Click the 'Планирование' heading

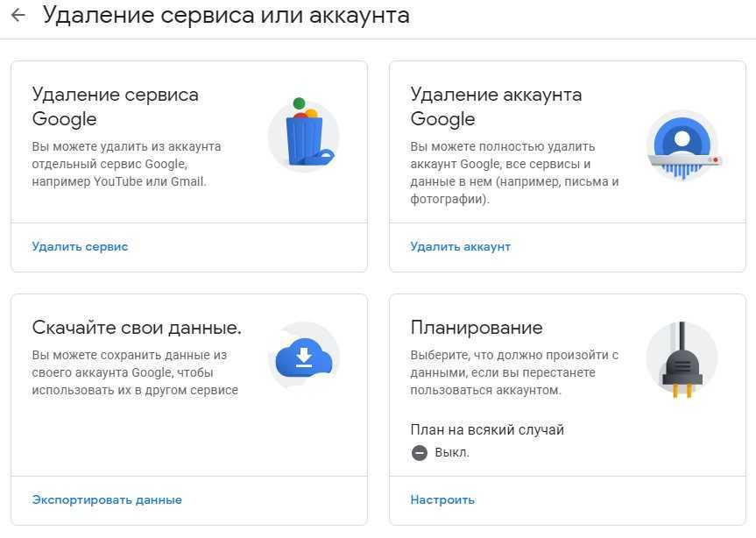coord(477,328)
